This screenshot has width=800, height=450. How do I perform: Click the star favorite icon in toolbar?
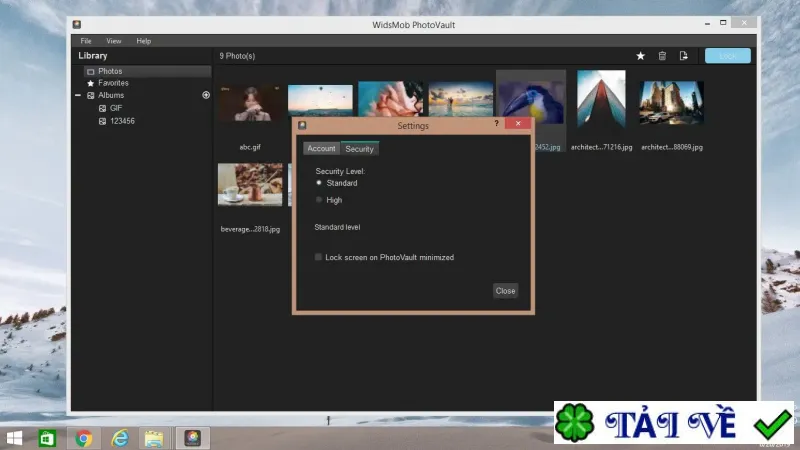tap(640, 56)
